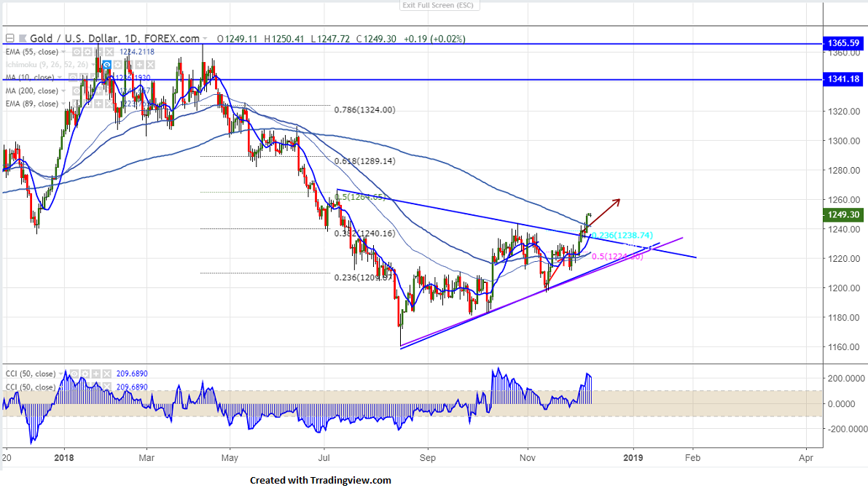Expand MA (10, close) dropdown arrow

point(59,77)
